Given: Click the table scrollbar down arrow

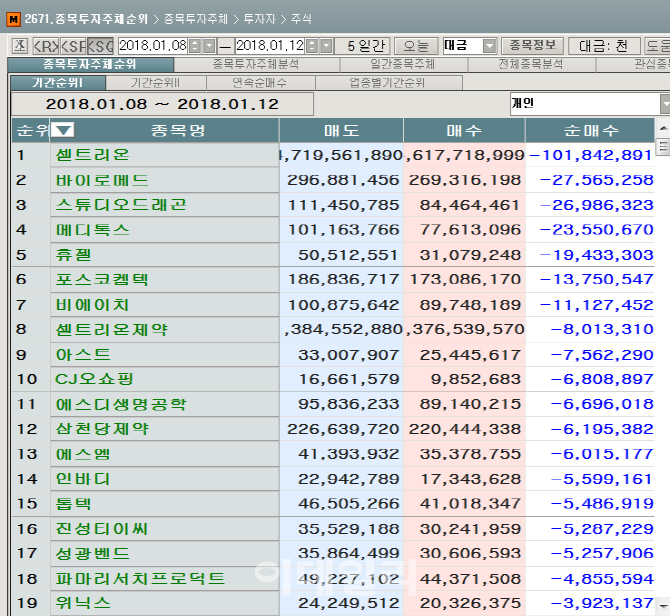Looking at the screenshot, I should coord(663,607).
